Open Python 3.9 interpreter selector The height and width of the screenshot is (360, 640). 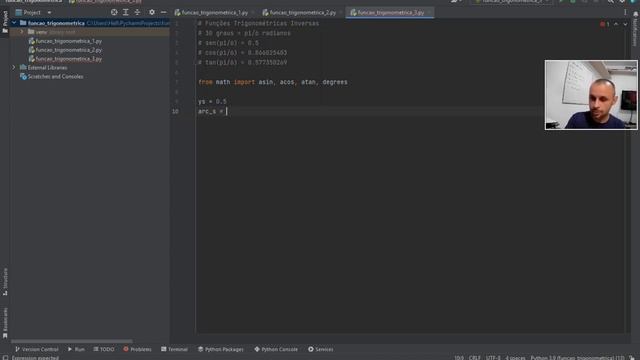pos(578,358)
